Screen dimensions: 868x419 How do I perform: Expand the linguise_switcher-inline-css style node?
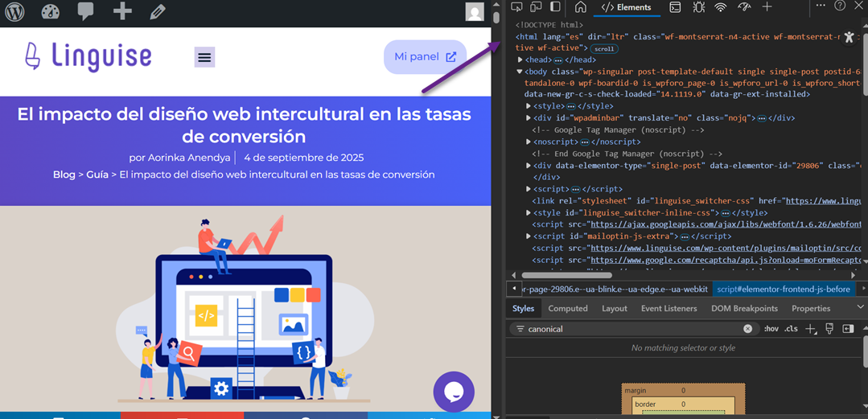(529, 212)
